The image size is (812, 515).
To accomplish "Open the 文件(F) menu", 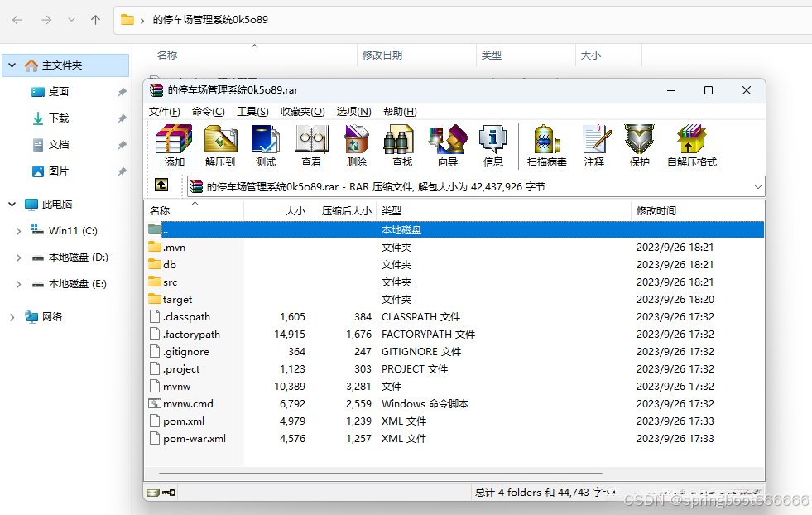I will tap(164, 112).
